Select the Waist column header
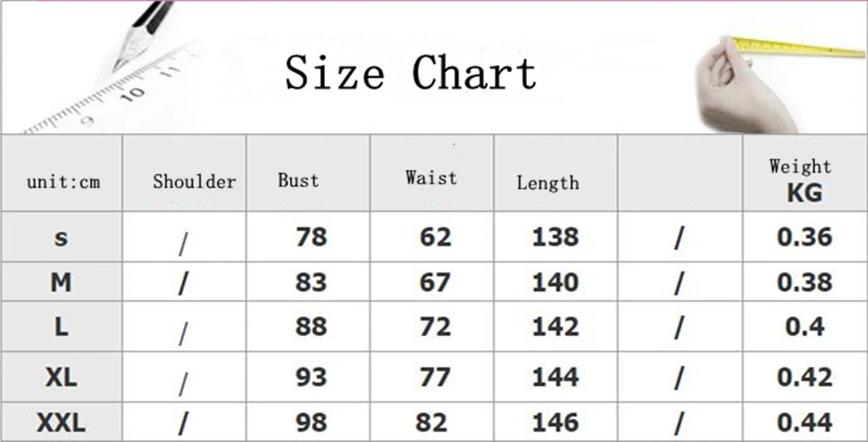 [x=431, y=178]
